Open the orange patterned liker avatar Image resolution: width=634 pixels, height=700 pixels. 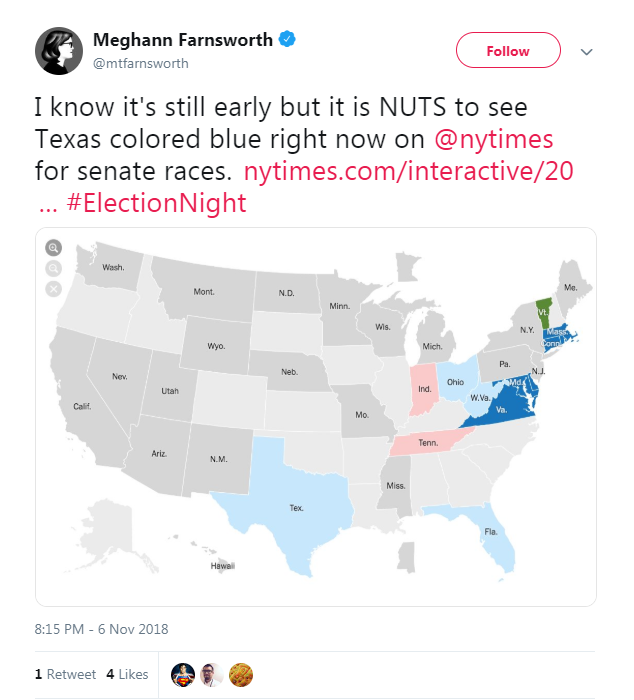[241, 675]
